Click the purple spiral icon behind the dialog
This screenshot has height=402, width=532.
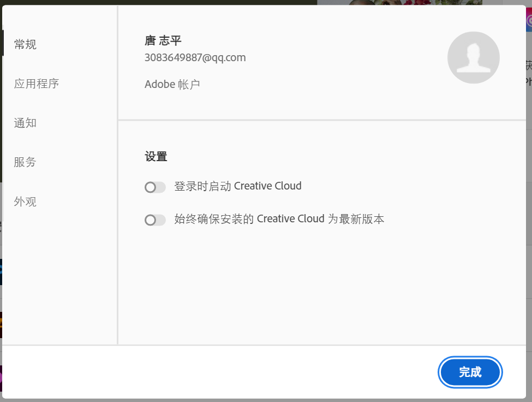coord(529,21)
